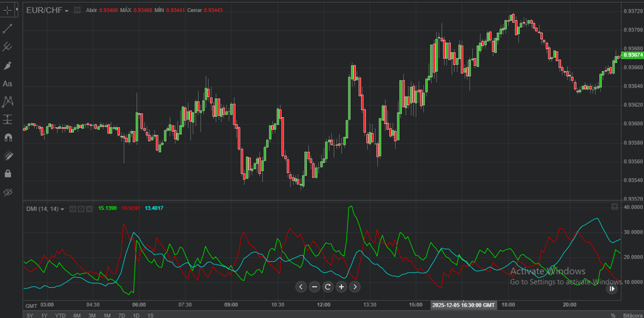
Task: Click the 18:00 time axis label
Action: [x=508, y=305]
